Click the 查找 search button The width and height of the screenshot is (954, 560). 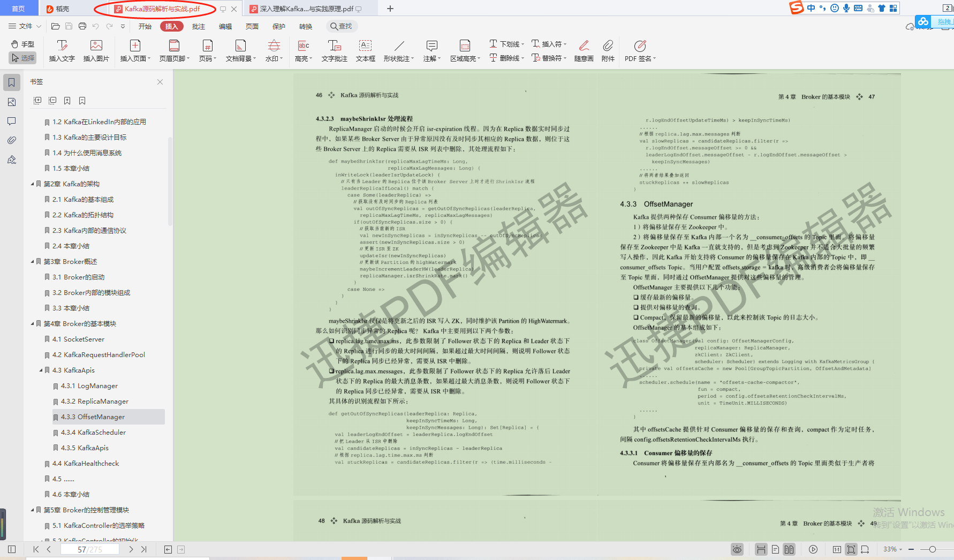(341, 26)
